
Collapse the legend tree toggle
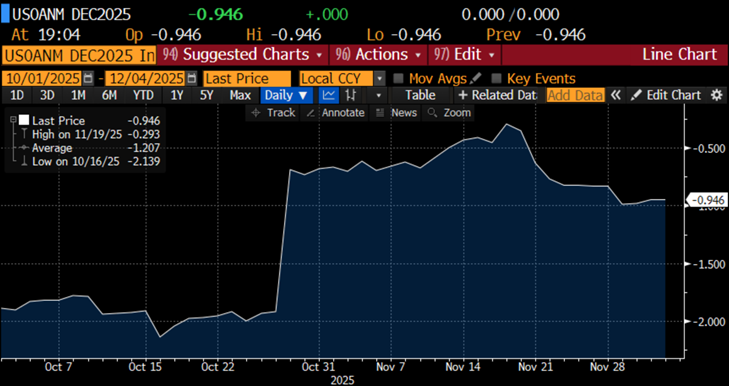[x=13, y=120]
